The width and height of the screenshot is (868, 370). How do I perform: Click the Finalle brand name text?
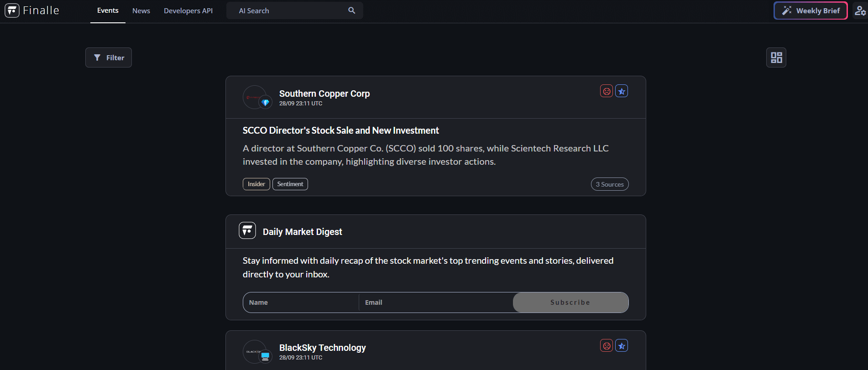41,10
